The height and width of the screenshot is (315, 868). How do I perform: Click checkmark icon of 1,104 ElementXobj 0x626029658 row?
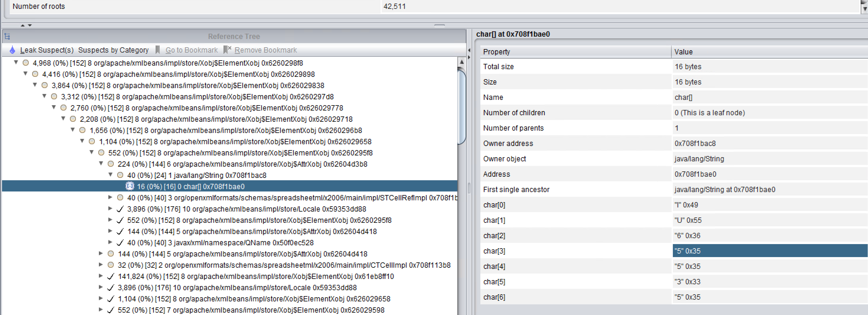click(x=111, y=299)
